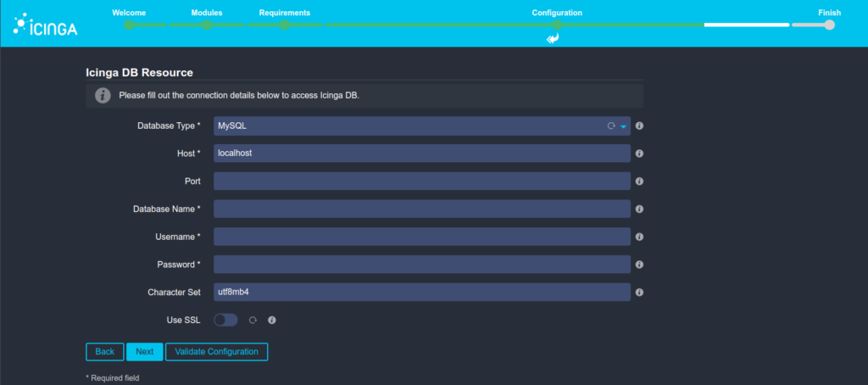
Task: Click the Icinga logo
Action: coord(46,25)
